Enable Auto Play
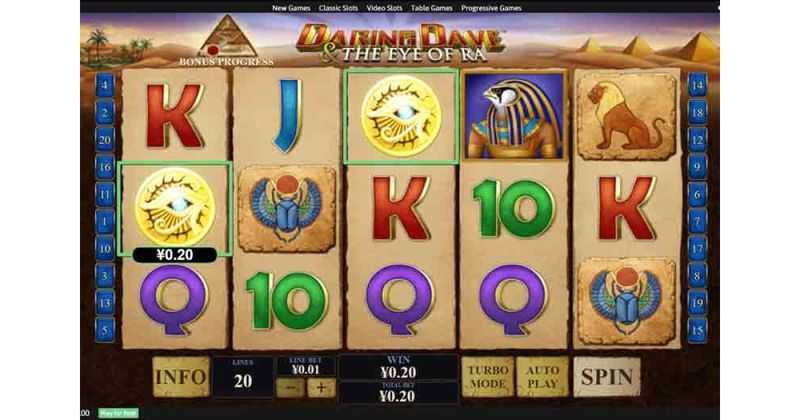Image resolution: width=800 pixels, height=420 pixels. (542, 377)
